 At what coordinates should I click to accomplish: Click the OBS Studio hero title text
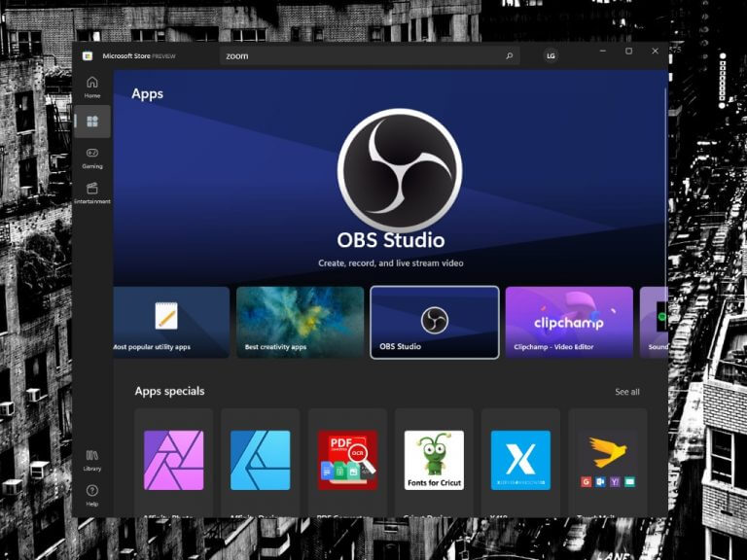click(391, 240)
